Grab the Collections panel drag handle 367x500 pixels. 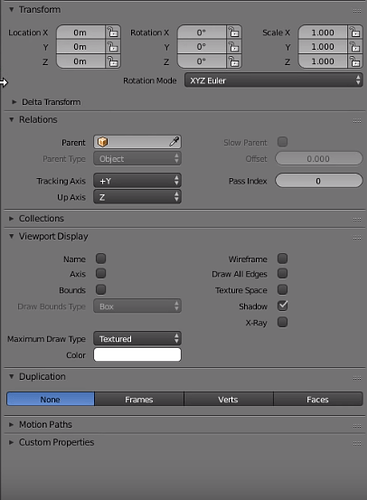pos(357,219)
